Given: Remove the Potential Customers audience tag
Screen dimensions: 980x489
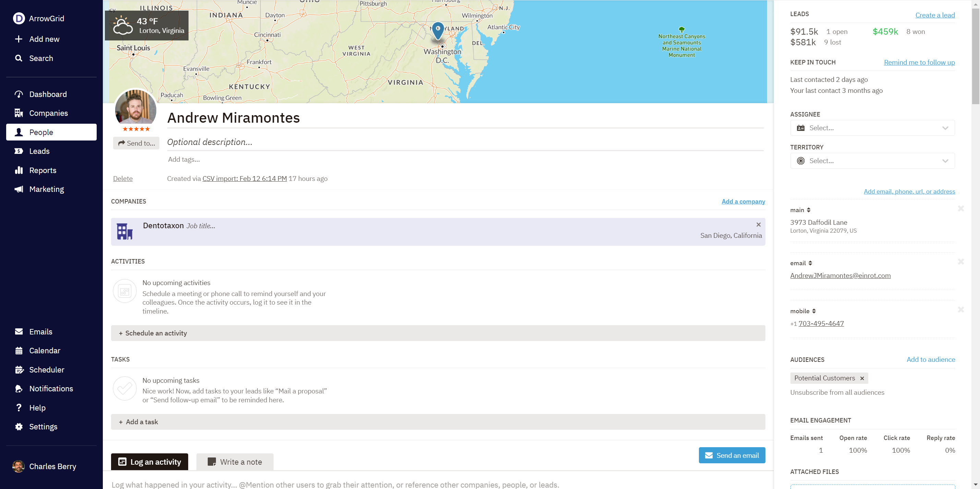Looking at the screenshot, I should [x=862, y=378].
